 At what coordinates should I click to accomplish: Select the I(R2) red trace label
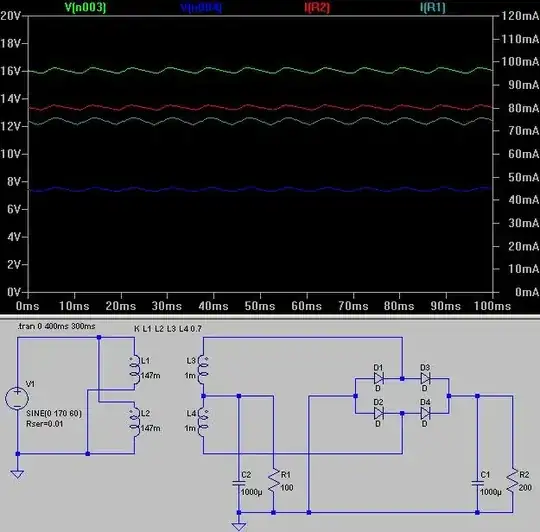pos(317,7)
